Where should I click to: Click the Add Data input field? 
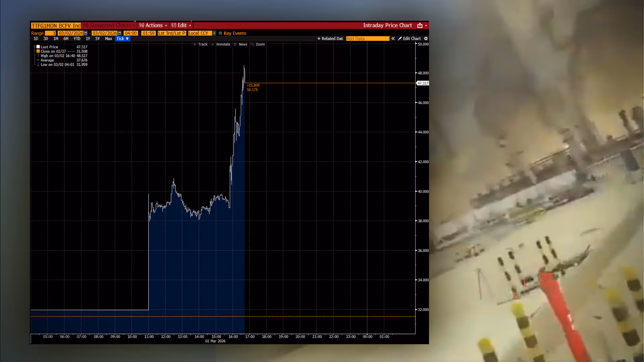click(x=368, y=39)
